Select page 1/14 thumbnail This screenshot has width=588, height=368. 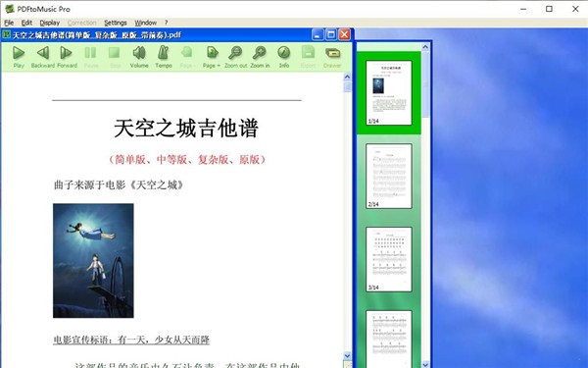[x=389, y=93]
